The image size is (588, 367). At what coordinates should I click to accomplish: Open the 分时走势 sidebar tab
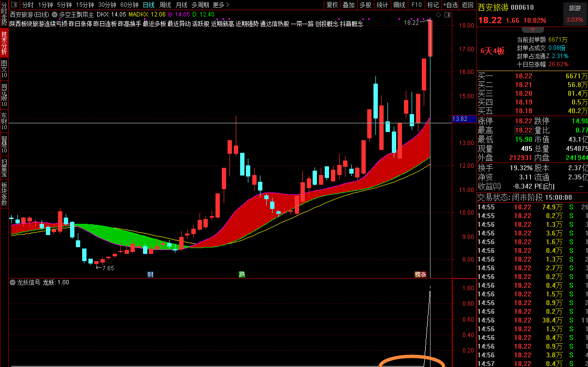[x=4, y=14]
